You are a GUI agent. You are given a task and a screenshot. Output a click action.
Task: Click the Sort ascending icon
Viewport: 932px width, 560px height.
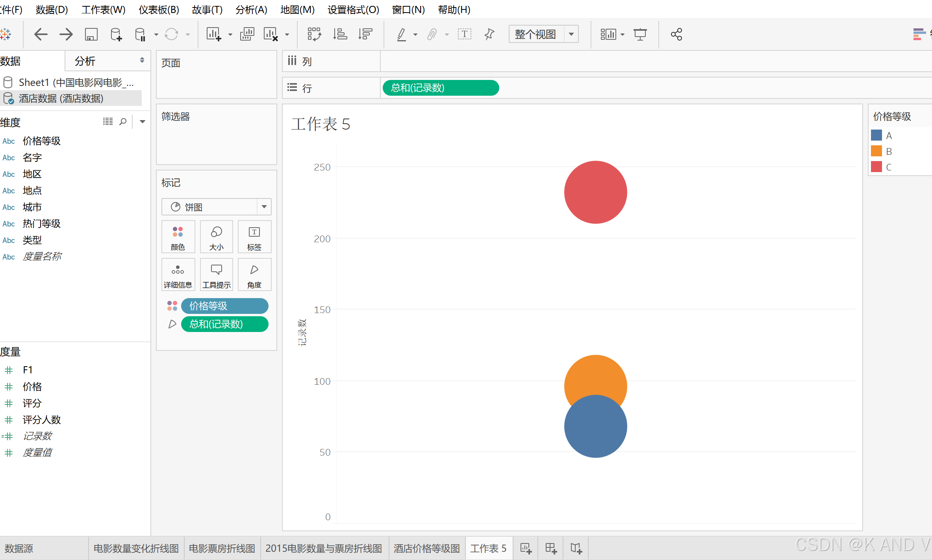click(x=340, y=34)
